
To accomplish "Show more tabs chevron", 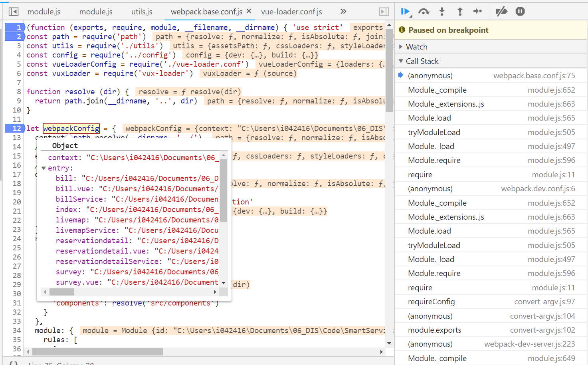I will click(343, 12).
